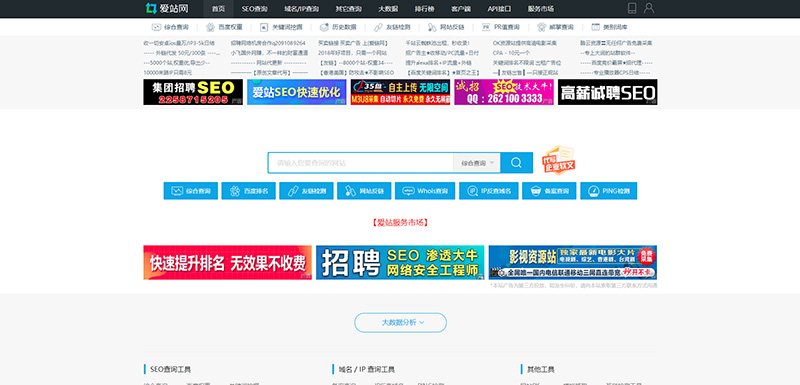Click the 友链检测 blue shortcut button
The image size is (800, 385).
306,191
